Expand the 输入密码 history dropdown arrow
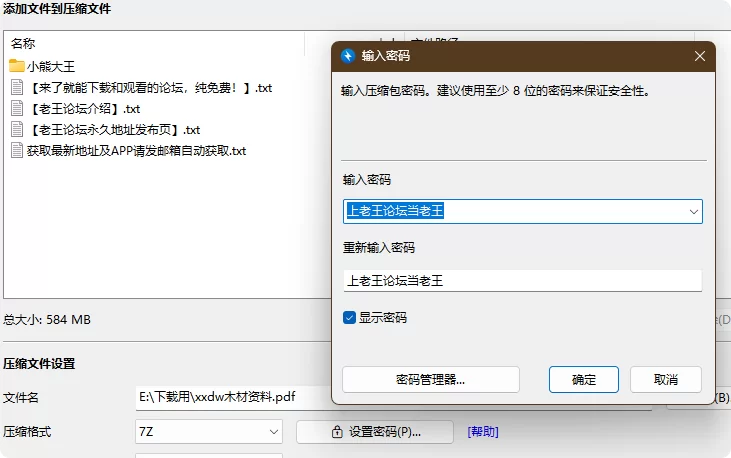Image resolution: width=731 pixels, height=458 pixels. [x=693, y=212]
